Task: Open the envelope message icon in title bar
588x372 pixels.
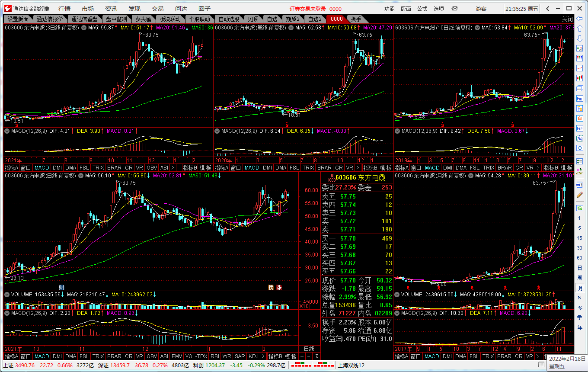Action: click(454, 9)
